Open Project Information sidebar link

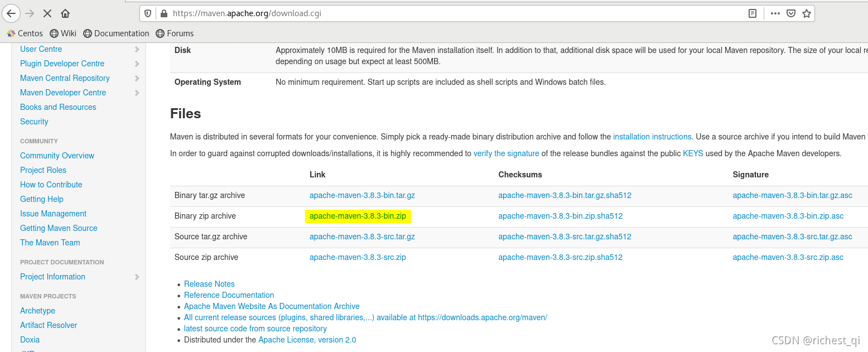[x=52, y=277]
